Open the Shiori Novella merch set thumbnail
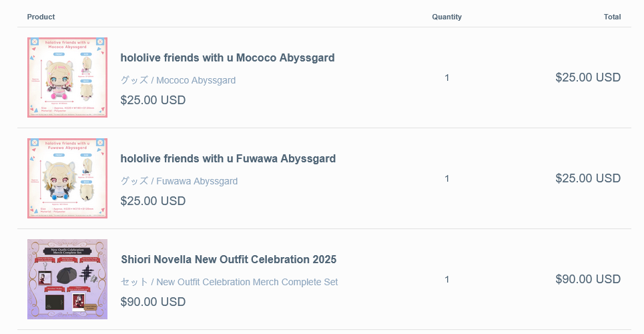Viewport: 644px width, 334px height. 67,279
